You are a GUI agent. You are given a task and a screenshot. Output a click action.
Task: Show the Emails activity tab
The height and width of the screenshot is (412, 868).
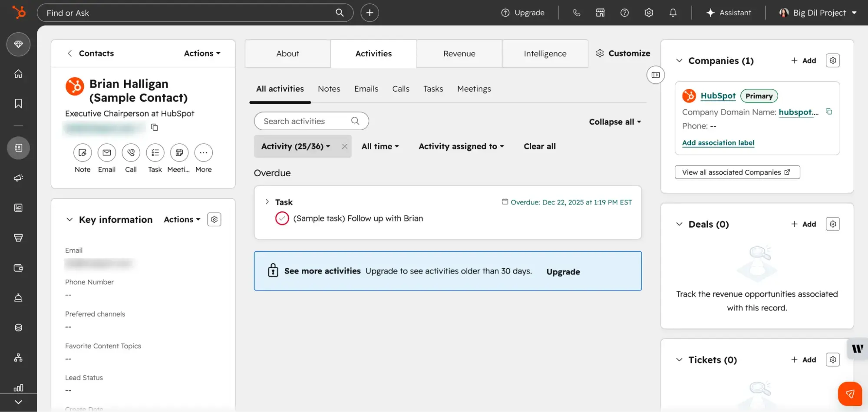point(366,89)
